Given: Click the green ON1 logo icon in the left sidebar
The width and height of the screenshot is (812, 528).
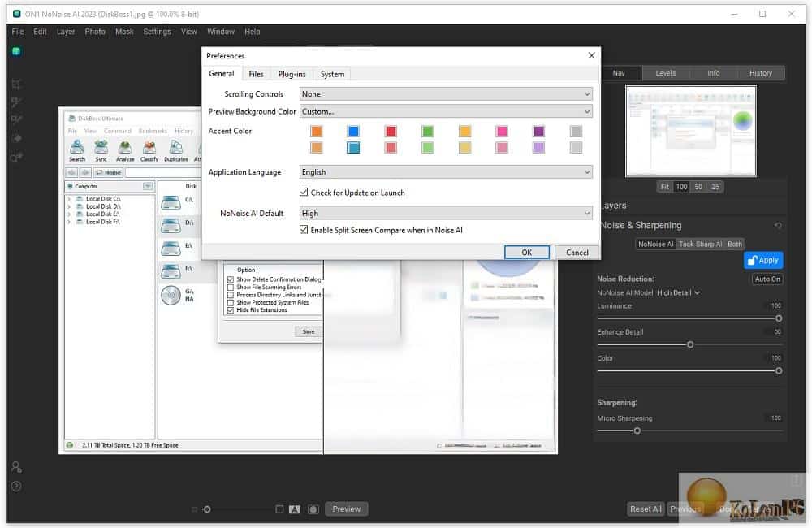Looking at the screenshot, I should [16, 51].
